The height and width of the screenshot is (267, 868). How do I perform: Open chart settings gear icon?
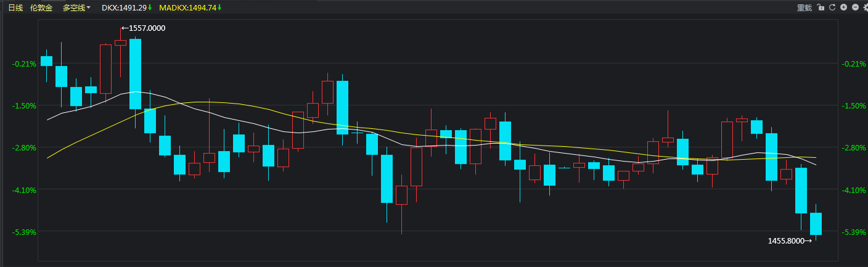coord(866,7)
